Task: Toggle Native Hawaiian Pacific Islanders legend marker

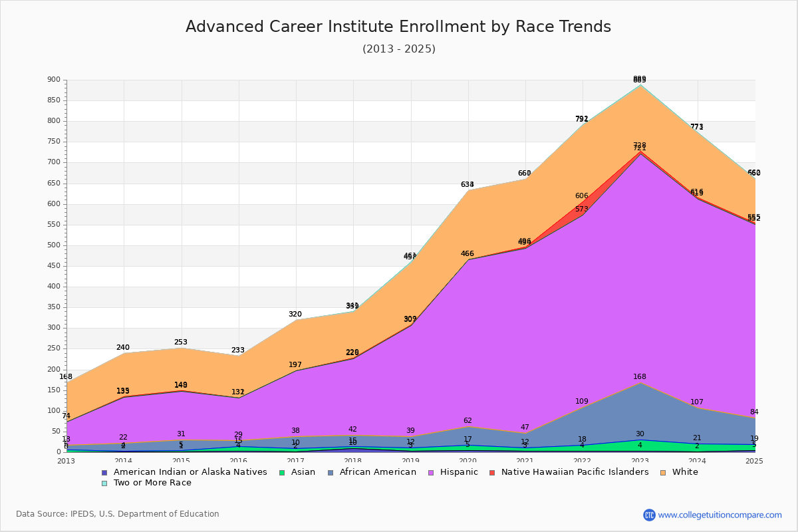Action: pos(492,472)
